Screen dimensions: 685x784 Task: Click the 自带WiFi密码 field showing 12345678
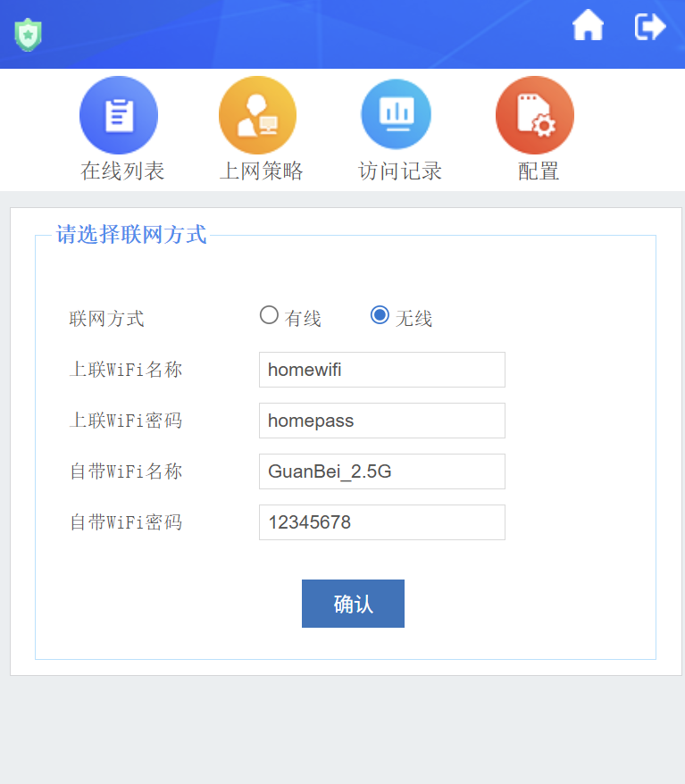pyautogui.click(x=381, y=522)
